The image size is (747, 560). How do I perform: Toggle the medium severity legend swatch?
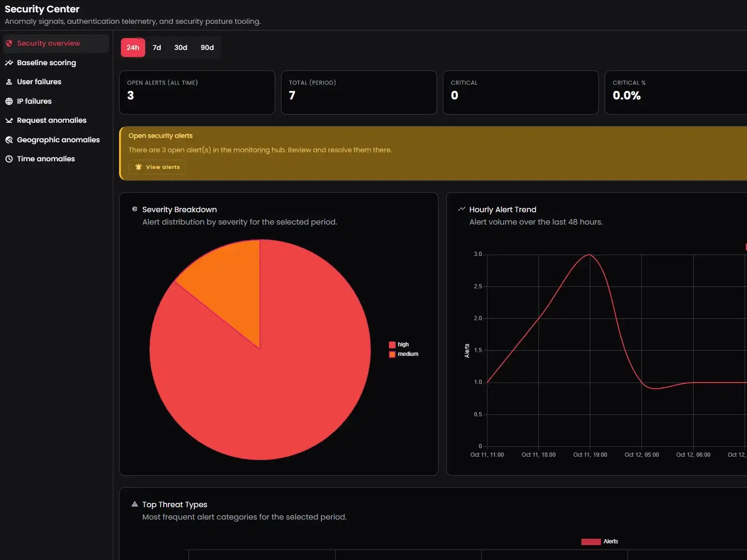392,354
